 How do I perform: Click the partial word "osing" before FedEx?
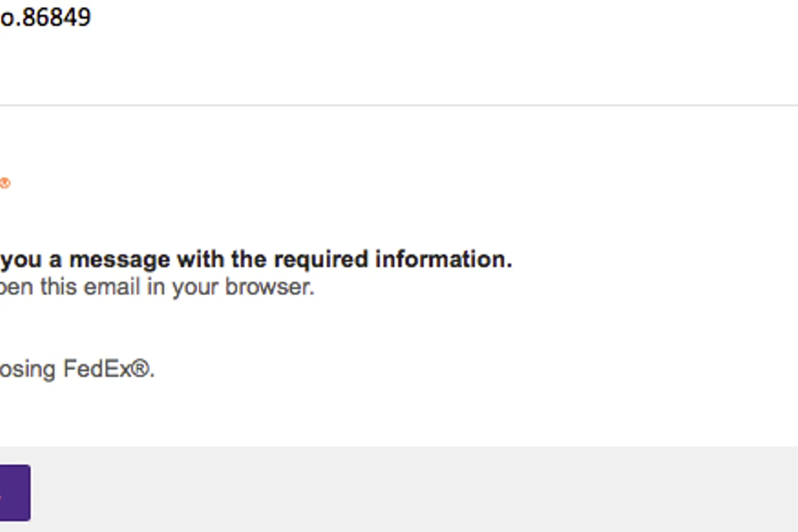point(28,369)
